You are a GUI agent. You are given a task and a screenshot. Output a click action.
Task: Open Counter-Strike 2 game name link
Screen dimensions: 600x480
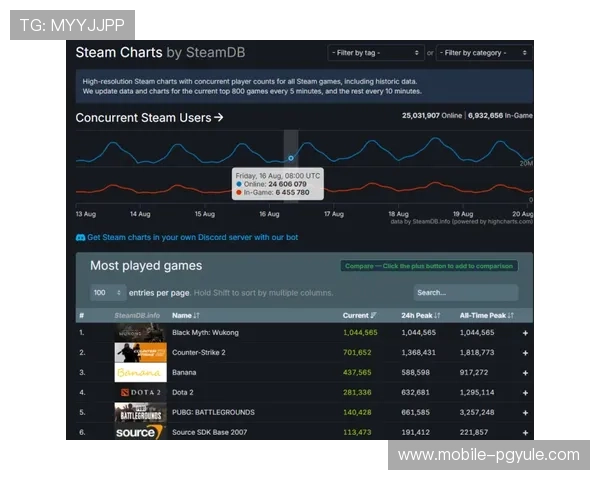pyautogui.click(x=199, y=353)
